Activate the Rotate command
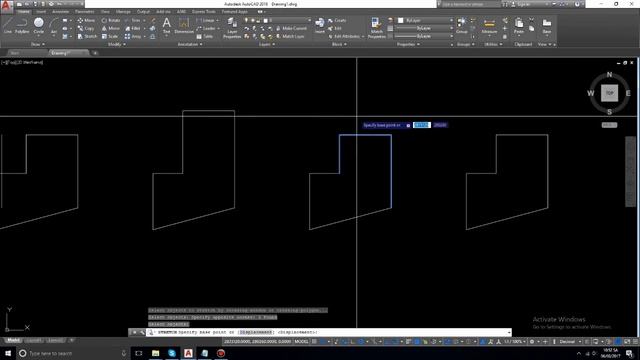 tap(111, 20)
